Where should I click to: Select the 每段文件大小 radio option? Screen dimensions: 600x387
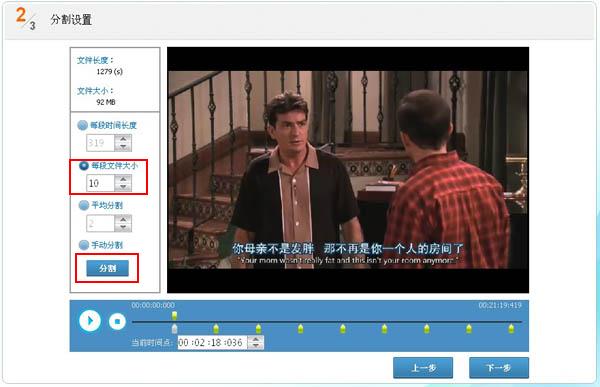(x=84, y=166)
